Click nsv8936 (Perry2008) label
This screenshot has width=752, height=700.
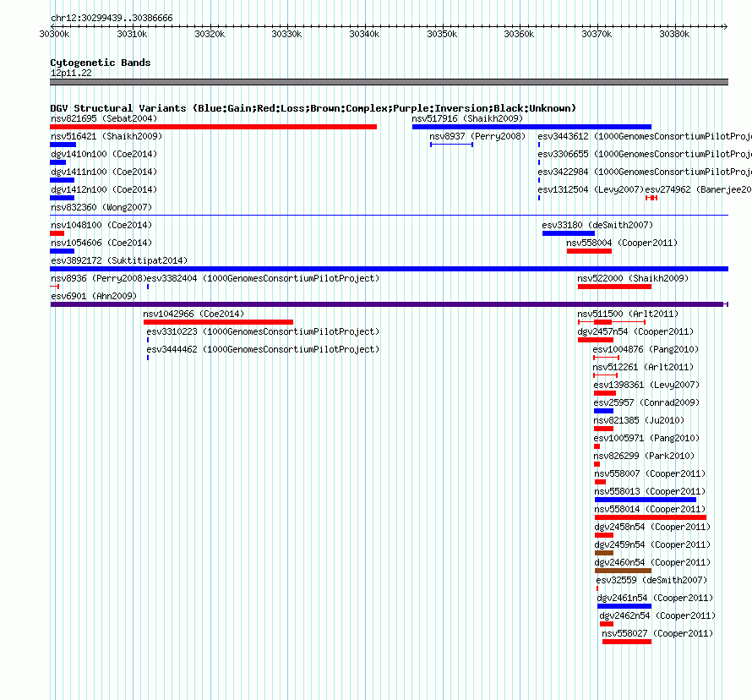99,278
